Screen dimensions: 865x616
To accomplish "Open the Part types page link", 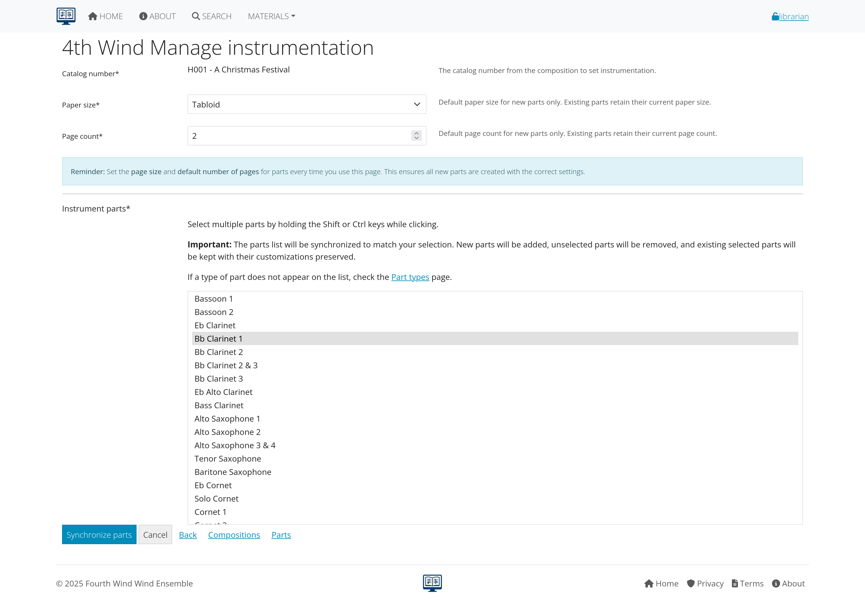I will point(410,277).
